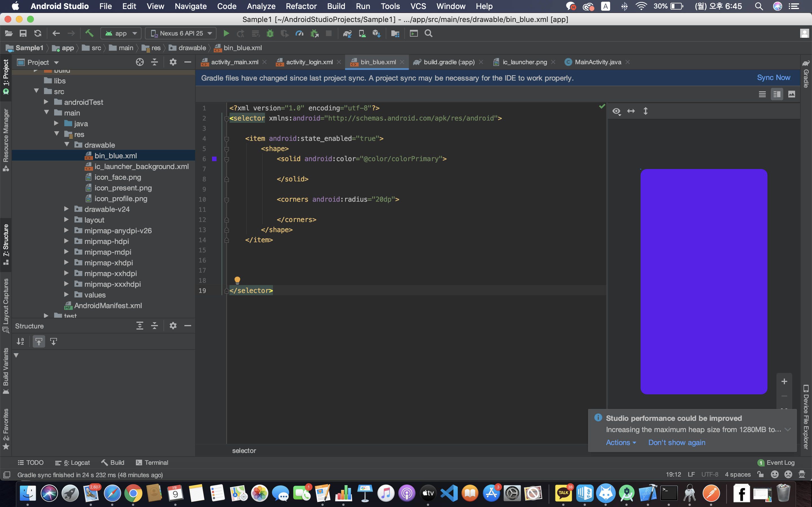Click the Sync Project with Gradle Files icon
812x507 pixels.
click(x=347, y=34)
